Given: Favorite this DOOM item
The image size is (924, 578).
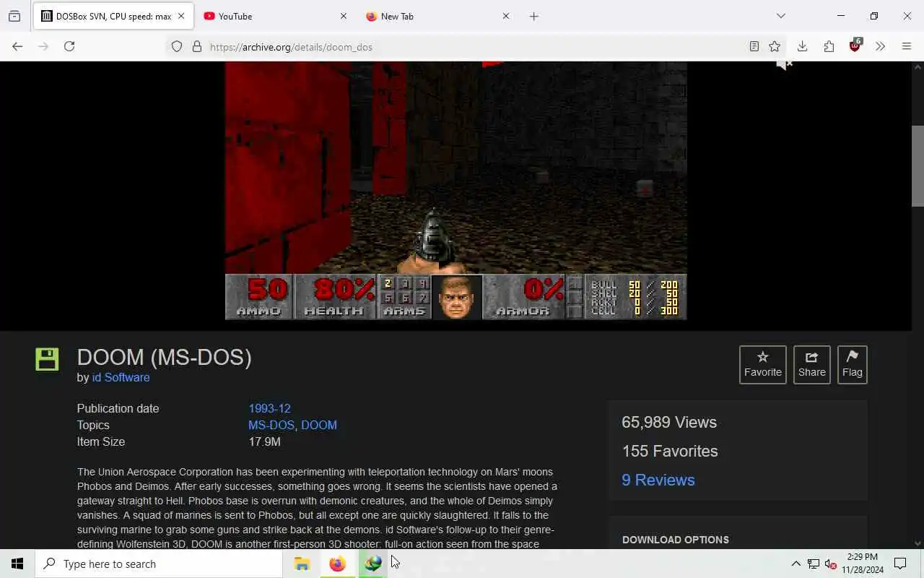Looking at the screenshot, I should coord(763,364).
